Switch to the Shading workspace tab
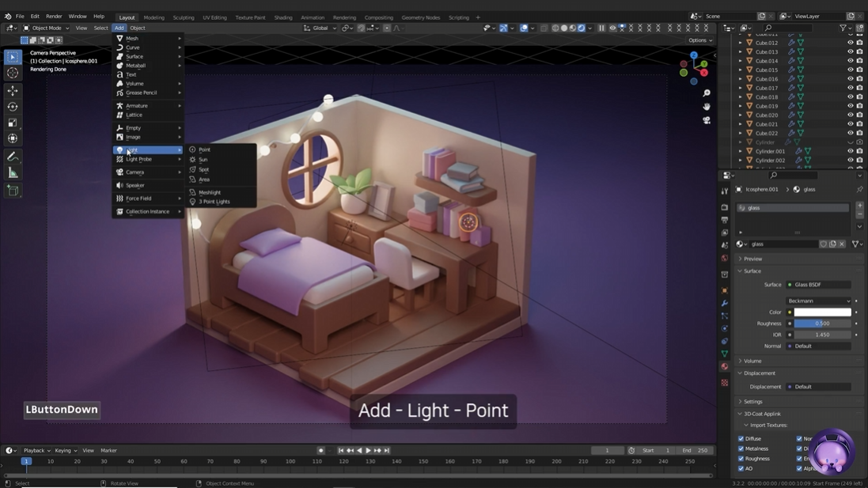 [x=283, y=17]
